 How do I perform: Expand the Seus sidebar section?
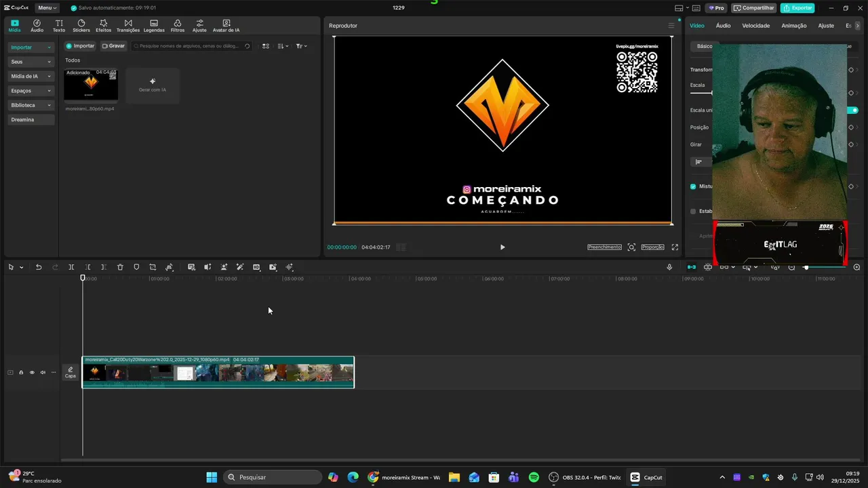tap(31, 62)
